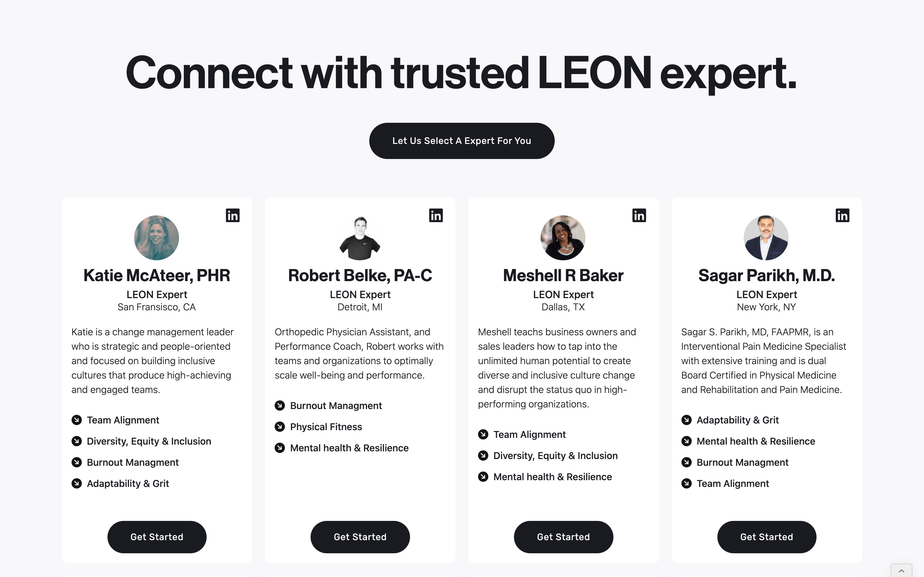
Task: Click Katie McAteer's profile photo
Action: (157, 238)
